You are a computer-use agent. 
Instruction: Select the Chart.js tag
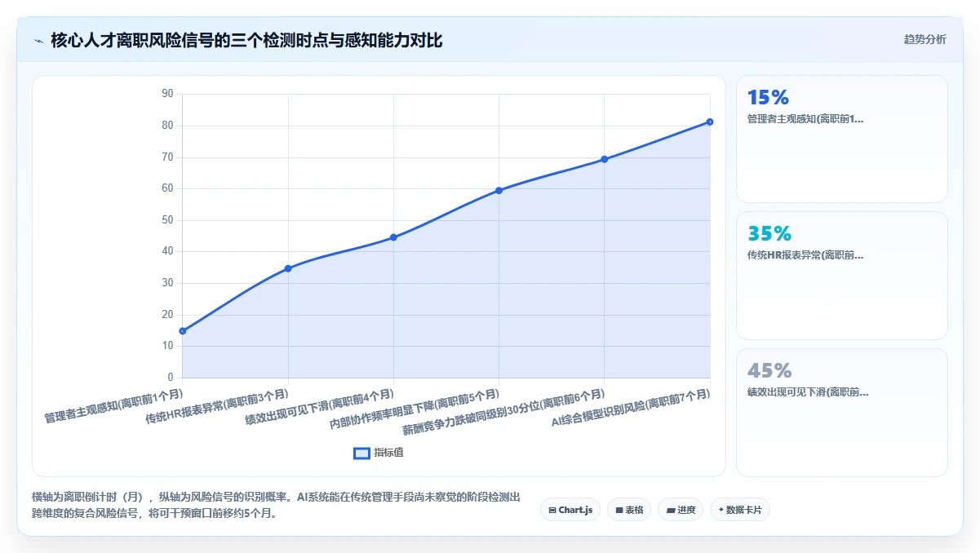(570, 510)
